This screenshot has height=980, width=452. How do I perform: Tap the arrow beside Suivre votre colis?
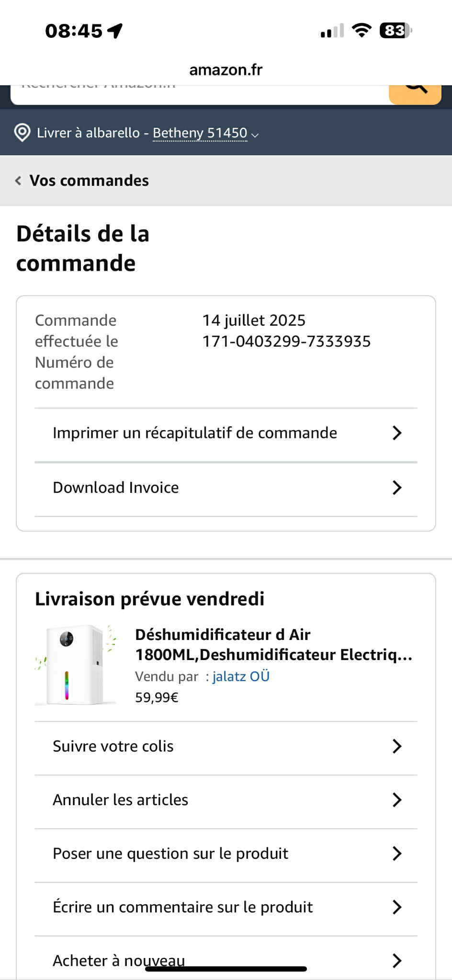[397, 746]
